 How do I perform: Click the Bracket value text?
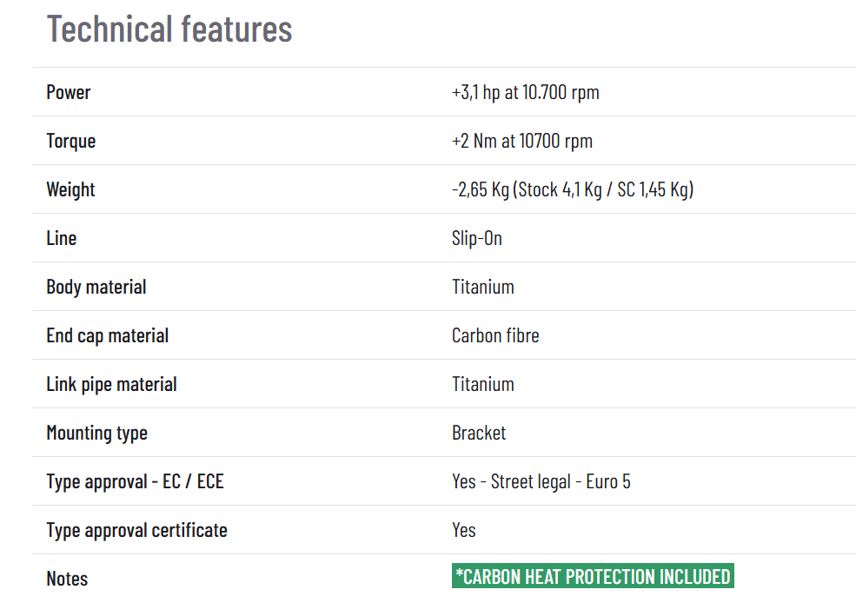point(479,433)
